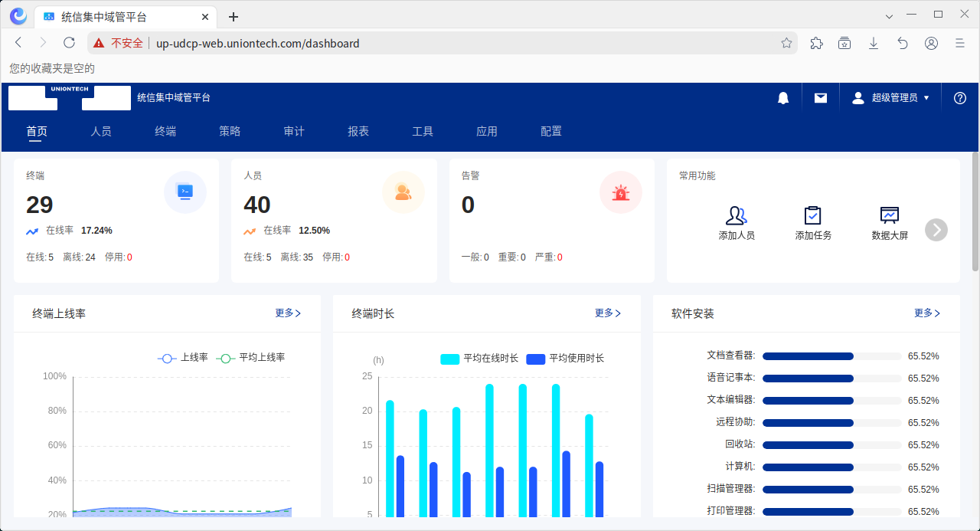Show next 常用功能 items with arrow

tap(936, 230)
